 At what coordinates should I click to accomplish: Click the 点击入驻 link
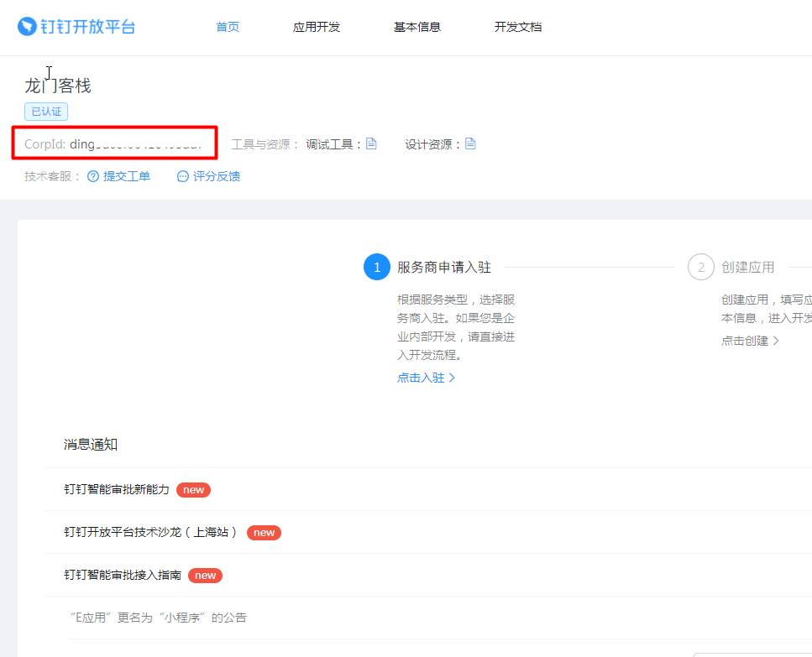click(x=421, y=378)
